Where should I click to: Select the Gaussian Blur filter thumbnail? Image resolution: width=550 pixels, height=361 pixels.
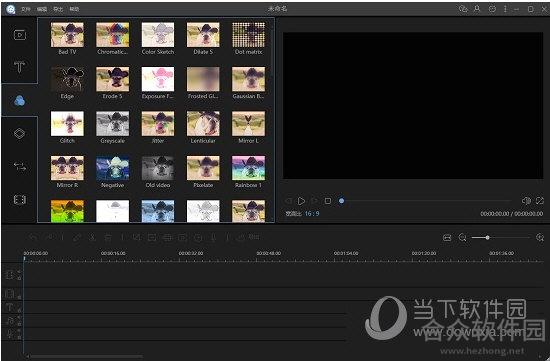tap(249, 79)
